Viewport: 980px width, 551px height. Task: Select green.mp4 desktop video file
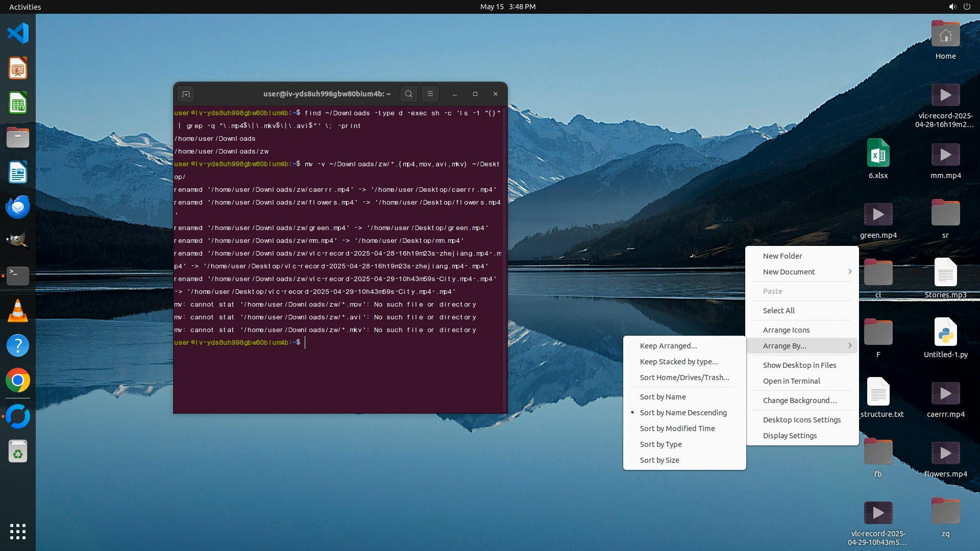(x=878, y=215)
